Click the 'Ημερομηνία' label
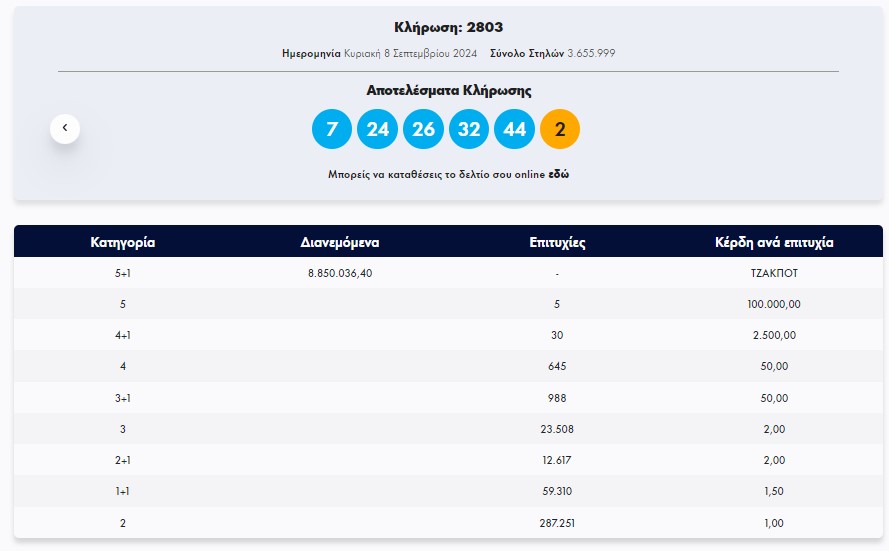This screenshot has width=889, height=551. (311, 53)
